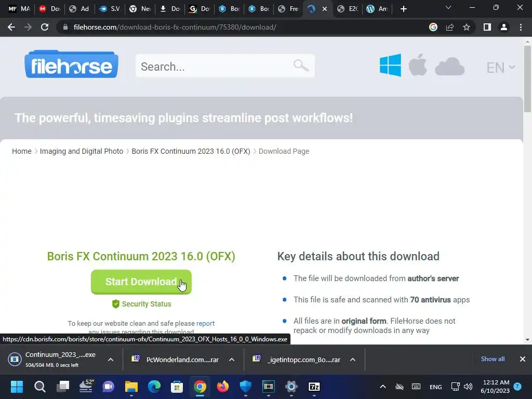
Task: Open notification badge showing 7
Action: tap(517, 387)
